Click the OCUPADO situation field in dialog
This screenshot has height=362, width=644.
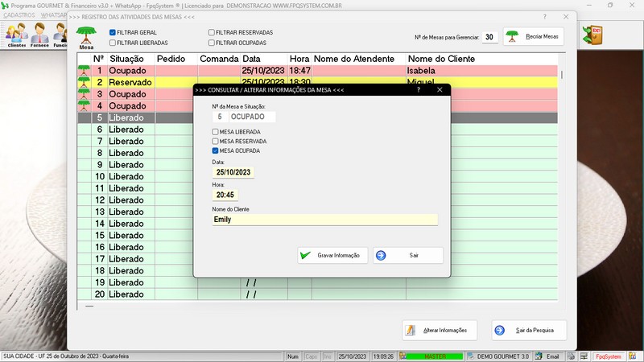[x=252, y=117]
